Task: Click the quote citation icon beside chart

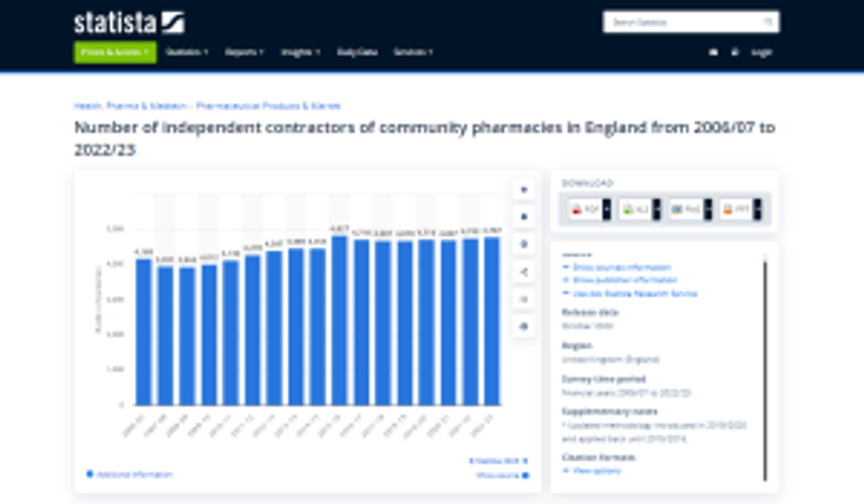Action: pos(524,299)
